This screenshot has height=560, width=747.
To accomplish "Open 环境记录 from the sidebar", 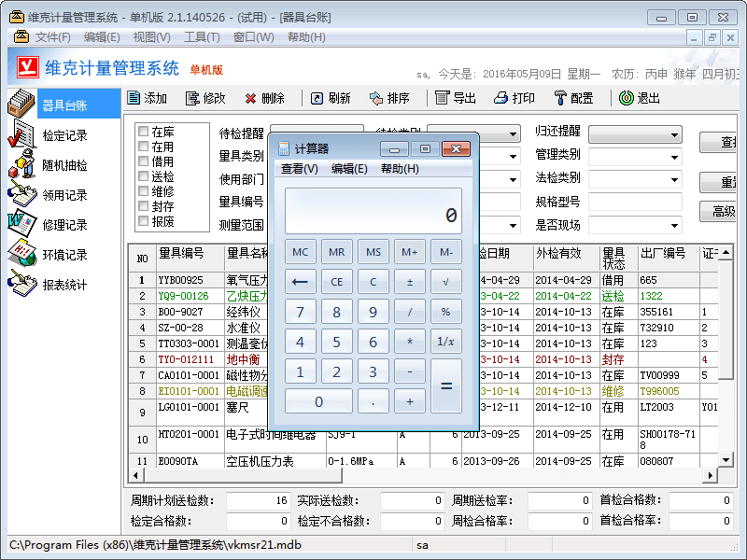I will click(63, 255).
